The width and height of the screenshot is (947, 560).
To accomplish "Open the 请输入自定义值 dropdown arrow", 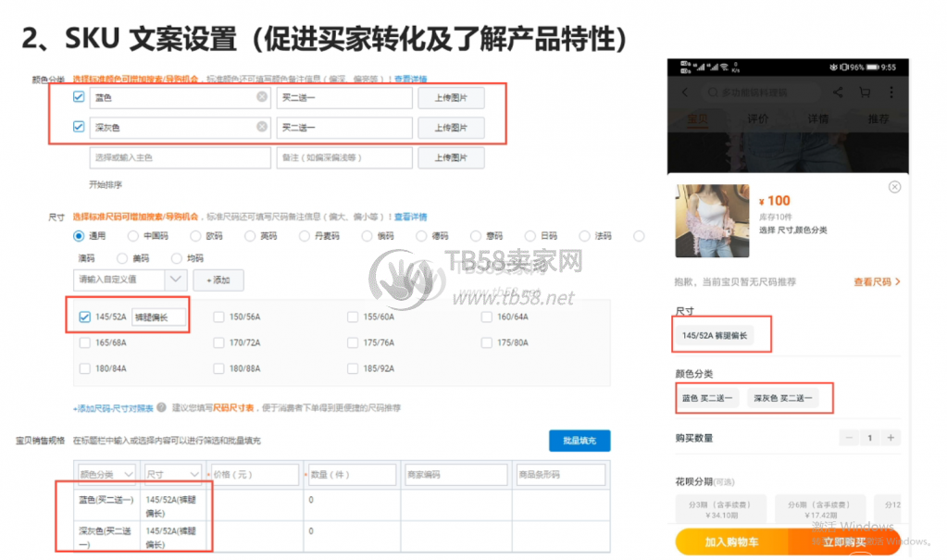I will 175,280.
